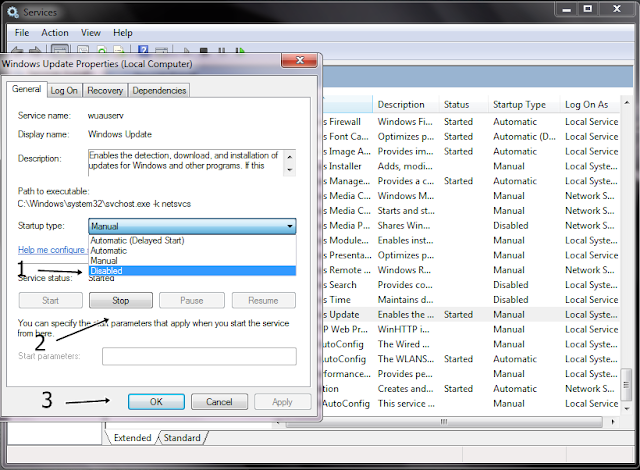Click 'The Wired ...' description cell

(403, 344)
